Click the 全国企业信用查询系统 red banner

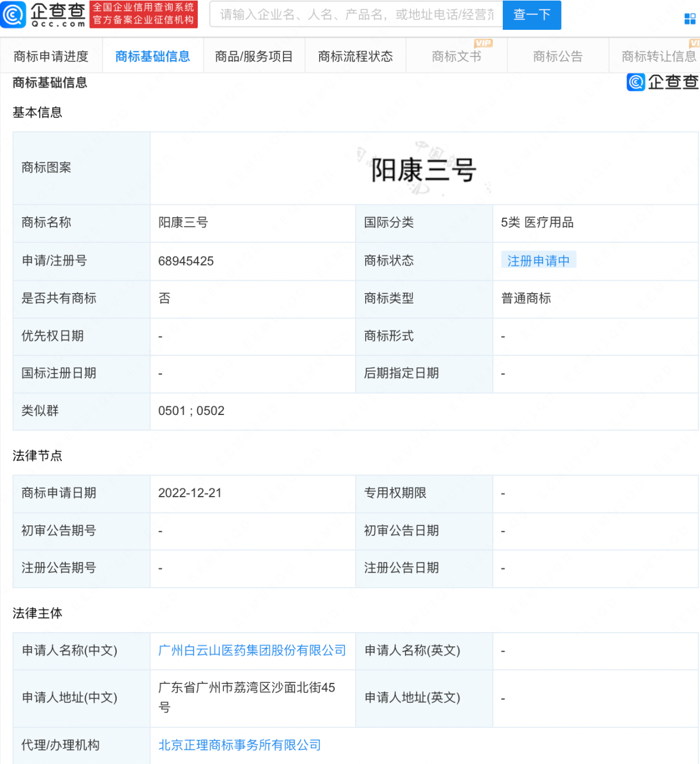(x=143, y=14)
